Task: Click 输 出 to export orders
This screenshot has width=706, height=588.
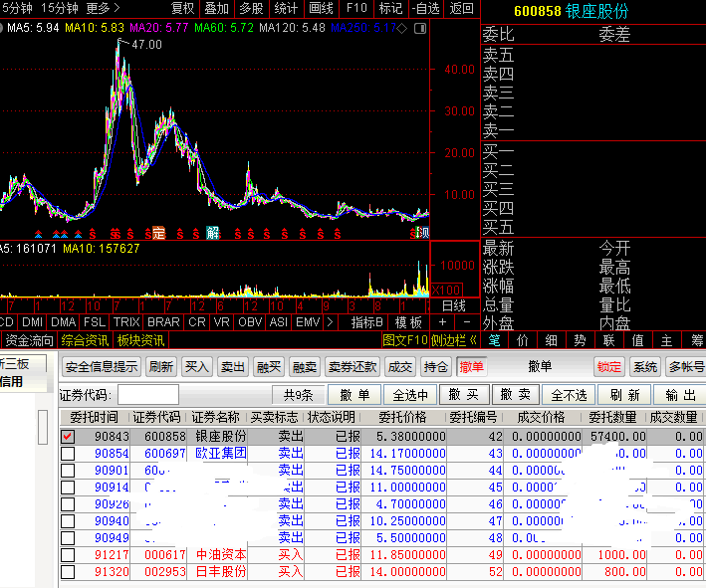Action: (x=680, y=395)
